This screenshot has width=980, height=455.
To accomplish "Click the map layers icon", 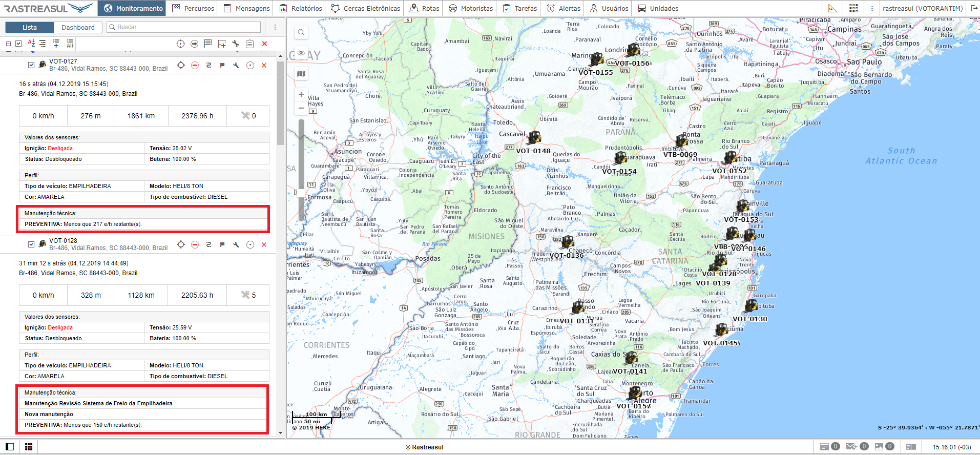I will 301,74.
